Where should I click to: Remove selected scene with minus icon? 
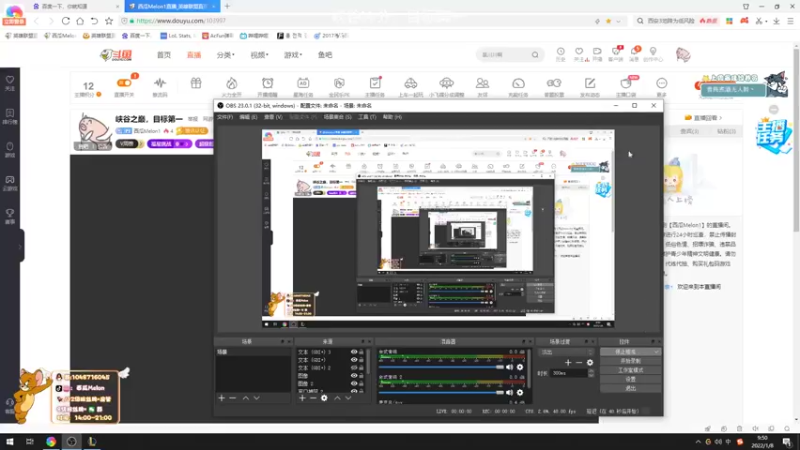[233, 398]
